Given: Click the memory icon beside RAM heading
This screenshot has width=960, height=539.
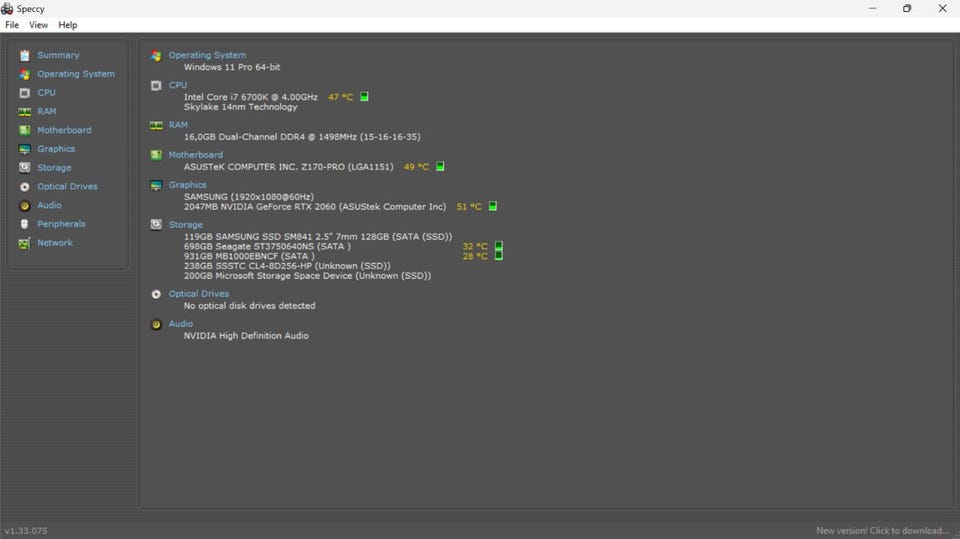Looking at the screenshot, I should click(x=156, y=126).
